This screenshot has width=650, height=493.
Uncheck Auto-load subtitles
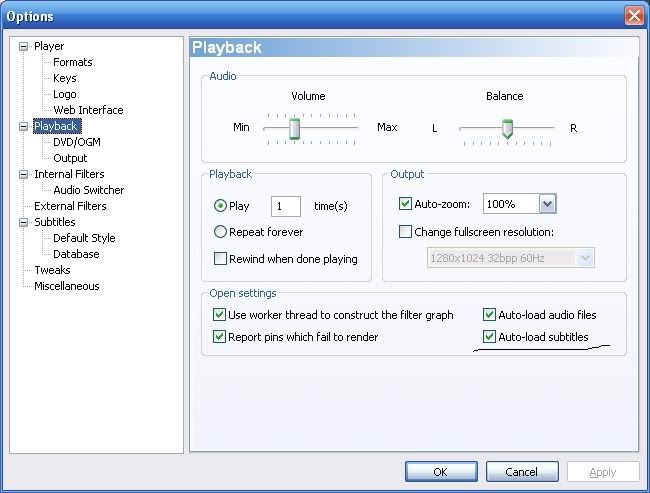click(489, 336)
